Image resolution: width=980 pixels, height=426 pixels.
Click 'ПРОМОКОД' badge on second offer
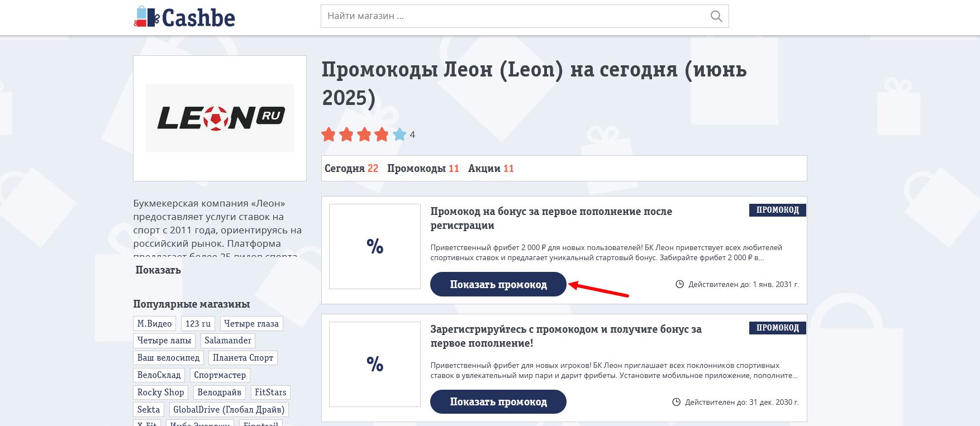pyautogui.click(x=778, y=328)
